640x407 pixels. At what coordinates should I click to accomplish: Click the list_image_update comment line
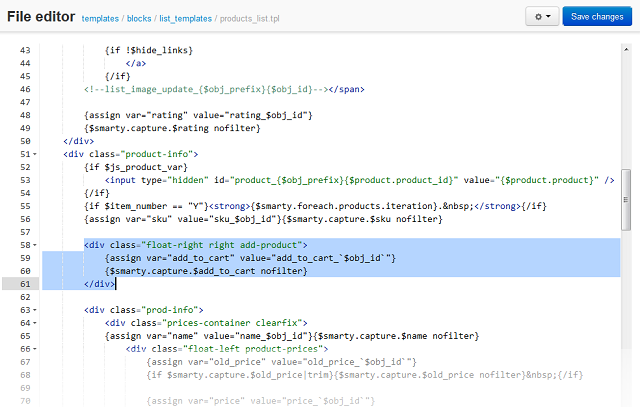coord(224,89)
